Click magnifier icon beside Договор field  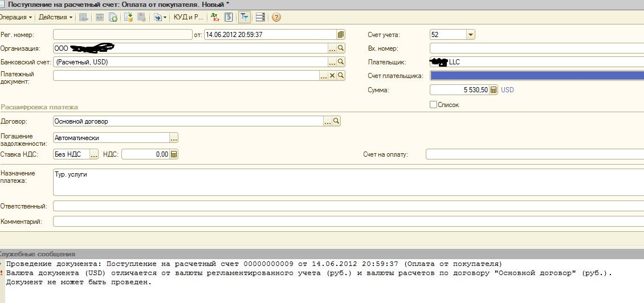(x=336, y=121)
